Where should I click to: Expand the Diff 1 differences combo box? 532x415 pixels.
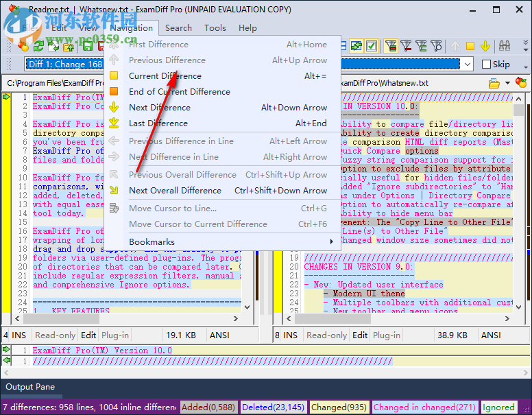pos(467,64)
